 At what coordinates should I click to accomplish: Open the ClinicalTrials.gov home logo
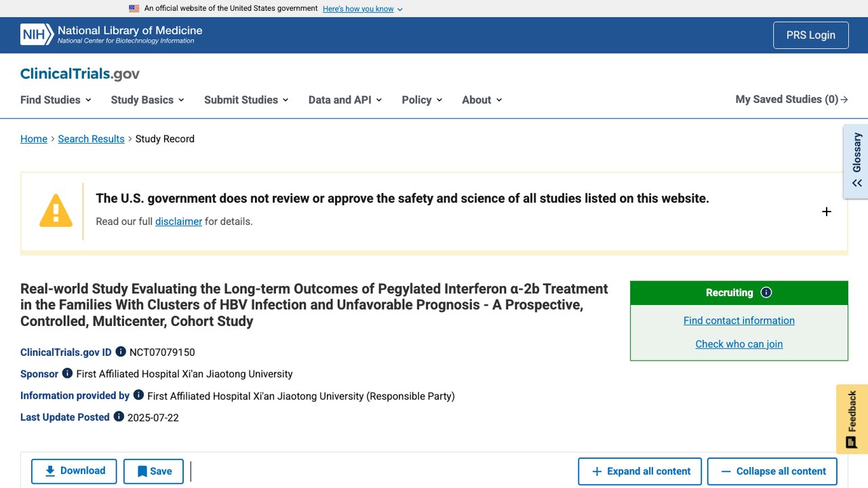tap(80, 74)
